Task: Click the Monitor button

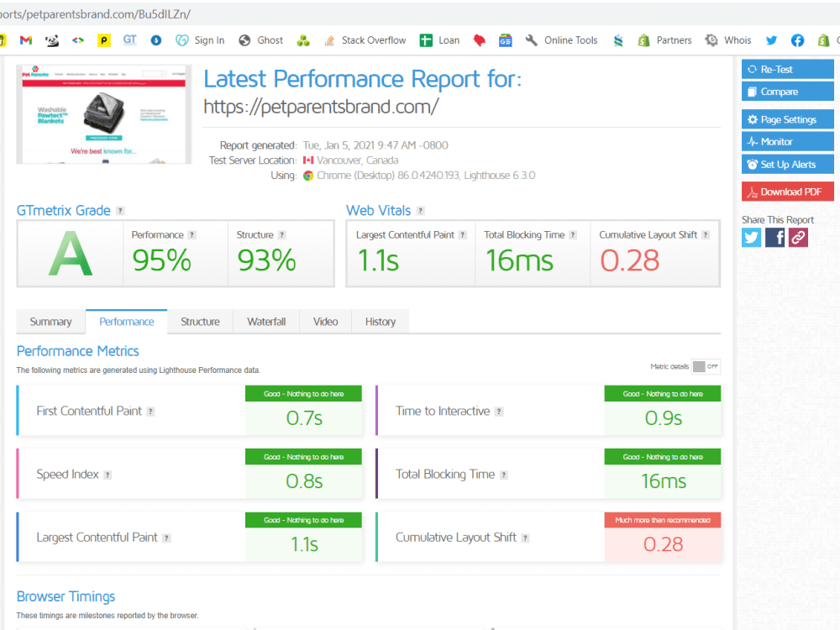Action: coord(788,142)
